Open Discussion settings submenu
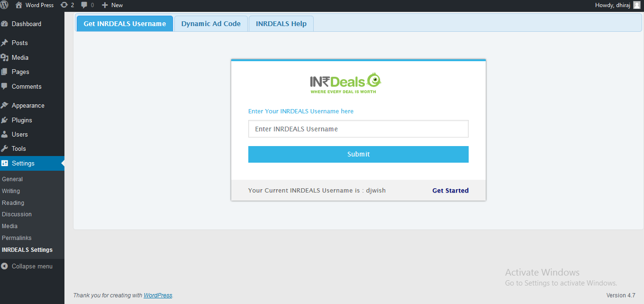644x304 pixels. [17, 214]
